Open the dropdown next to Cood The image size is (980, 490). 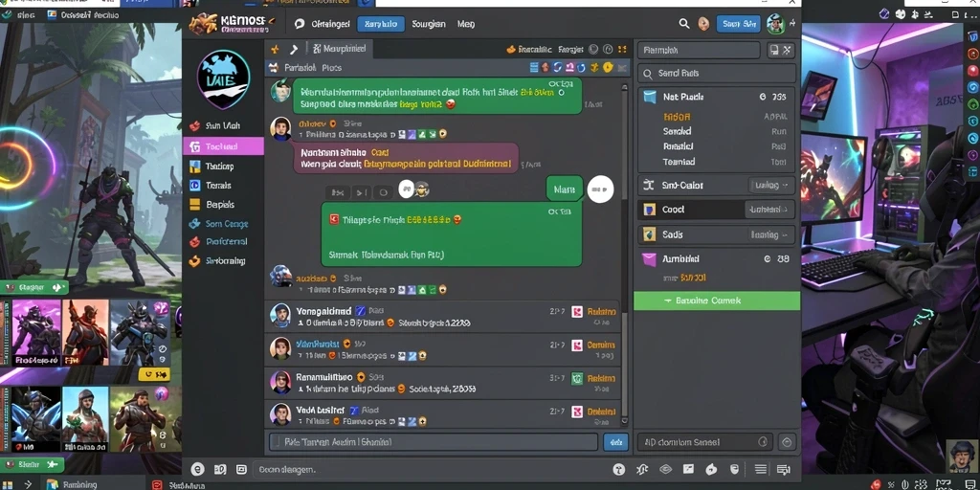point(769,210)
